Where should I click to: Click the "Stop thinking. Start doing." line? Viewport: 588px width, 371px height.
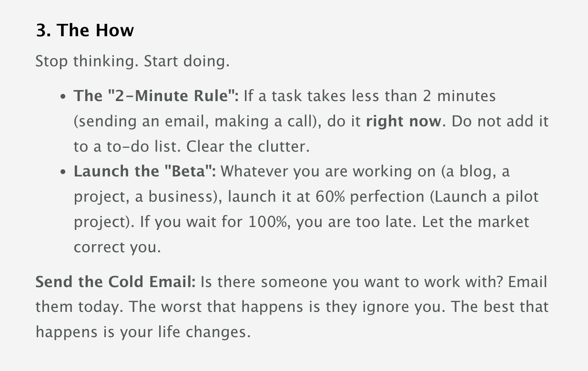[x=132, y=62]
